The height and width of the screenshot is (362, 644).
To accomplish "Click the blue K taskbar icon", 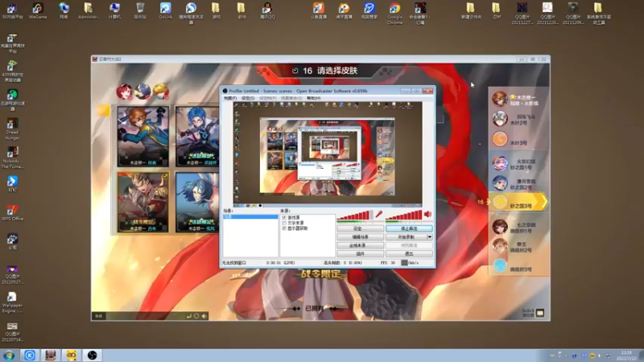I will (x=30, y=356).
